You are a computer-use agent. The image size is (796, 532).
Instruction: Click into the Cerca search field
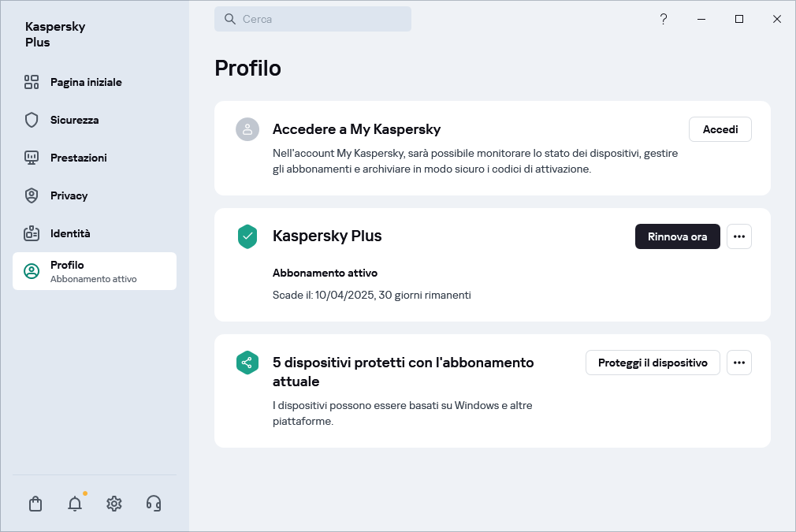pyautogui.click(x=313, y=19)
